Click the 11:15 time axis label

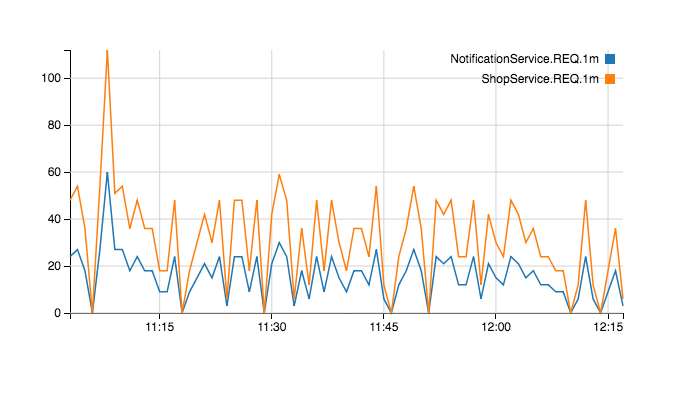coord(160,327)
